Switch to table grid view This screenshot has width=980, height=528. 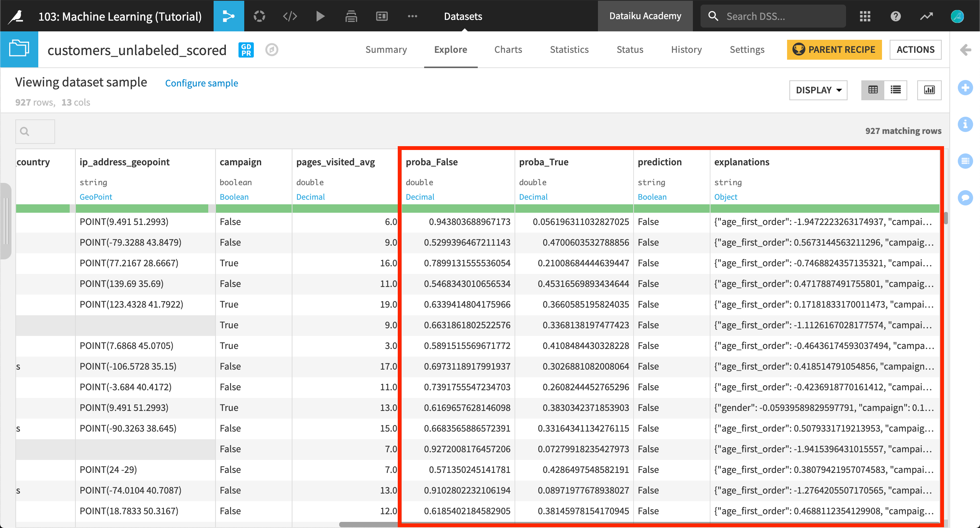click(873, 90)
